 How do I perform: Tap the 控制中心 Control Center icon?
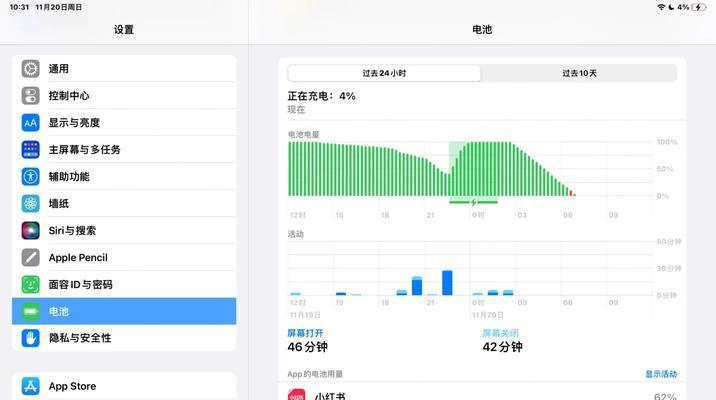pyautogui.click(x=31, y=95)
